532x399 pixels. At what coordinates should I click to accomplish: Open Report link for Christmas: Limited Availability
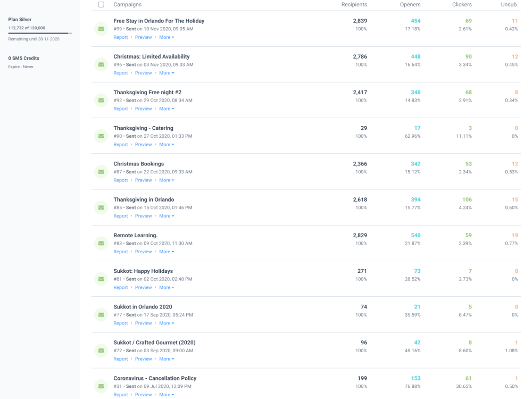[121, 73]
